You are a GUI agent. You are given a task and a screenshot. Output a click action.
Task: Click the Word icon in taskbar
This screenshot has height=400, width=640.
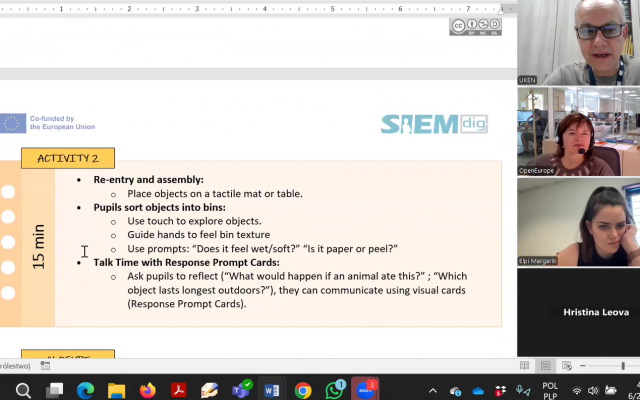[x=271, y=390]
